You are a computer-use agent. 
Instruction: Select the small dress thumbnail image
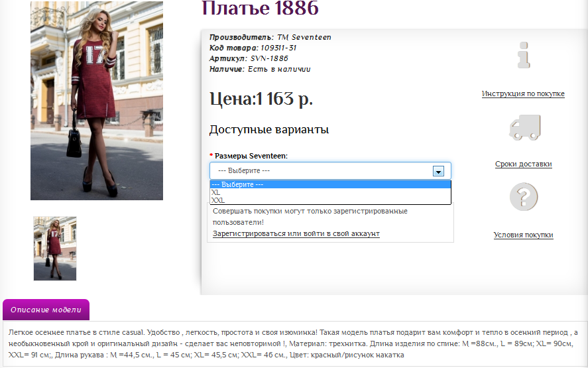[55, 248]
